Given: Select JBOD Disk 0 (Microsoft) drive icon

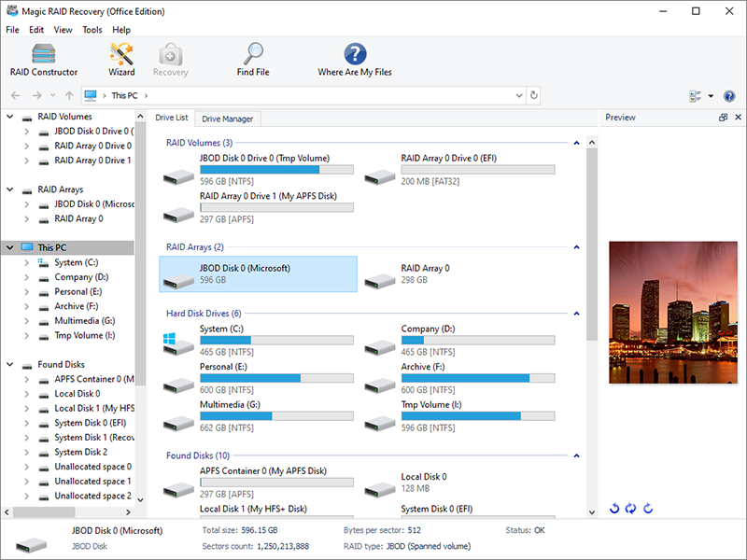Looking at the screenshot, I should pyautogui.click(x=178, y=281).
